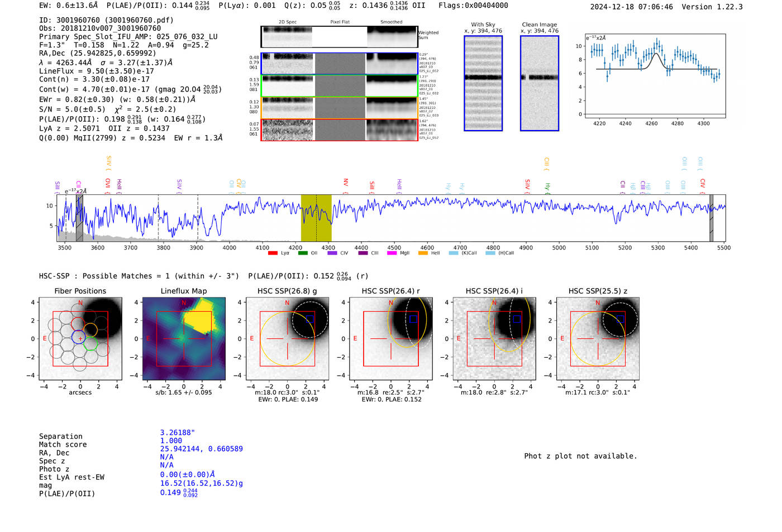
Task: Click the HSC-SSP Possible Matches heading
Action: click(x=139, y=276)
